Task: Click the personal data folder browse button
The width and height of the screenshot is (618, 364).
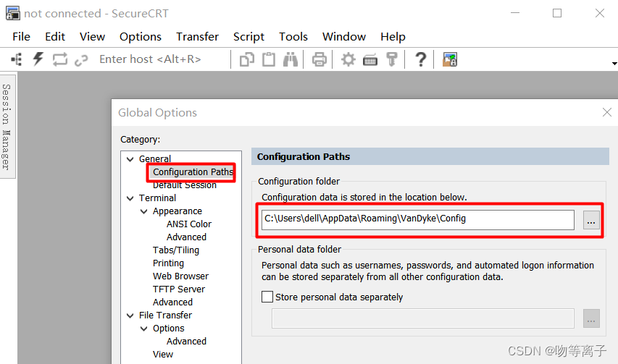Action: pyautogui.click(x=591, y=318)
